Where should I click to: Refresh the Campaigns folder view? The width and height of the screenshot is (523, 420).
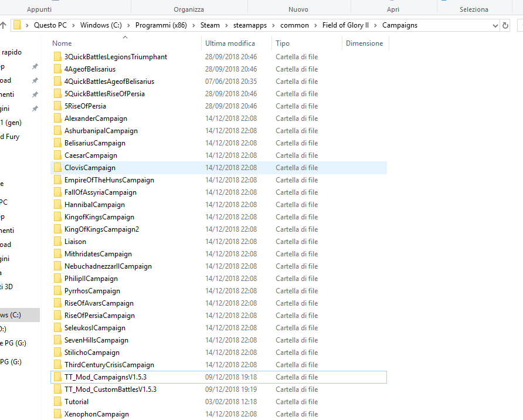[x=505, y=25]
